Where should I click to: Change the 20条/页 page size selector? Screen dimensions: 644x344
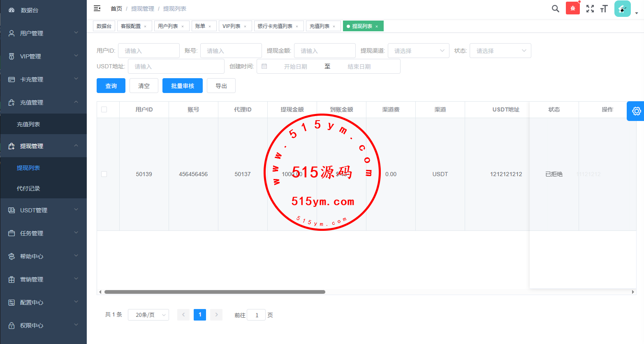click(x=148, y=315)
